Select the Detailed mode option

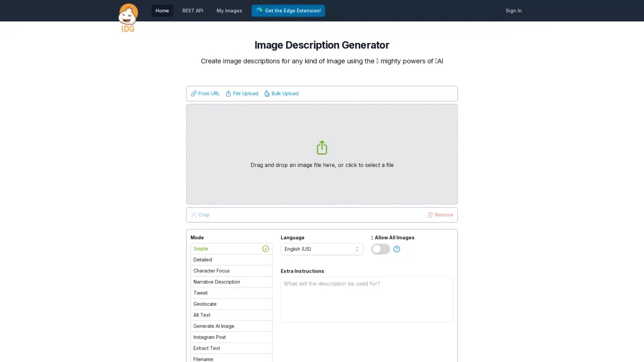(231, 260)
